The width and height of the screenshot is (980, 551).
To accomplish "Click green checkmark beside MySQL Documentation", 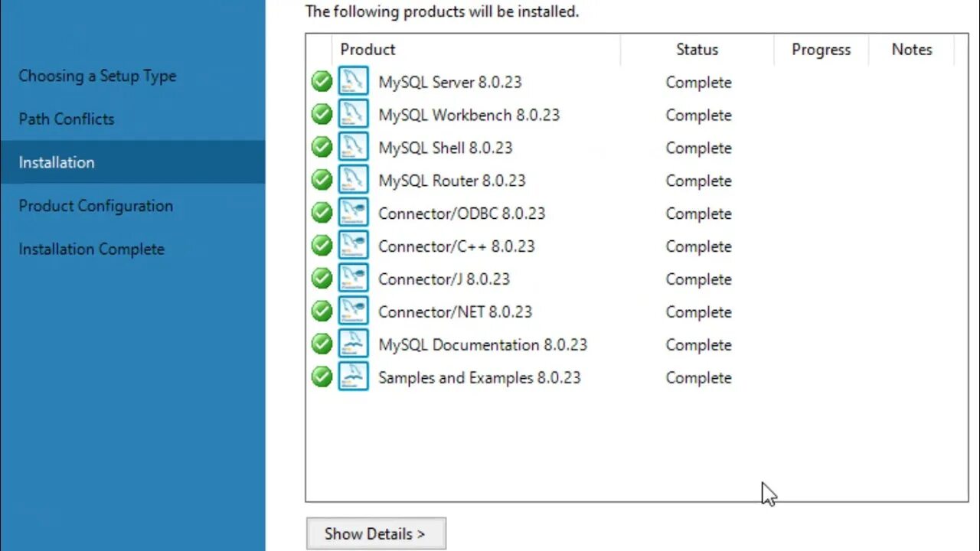I will pyautogui.click(x=322, y=344).
